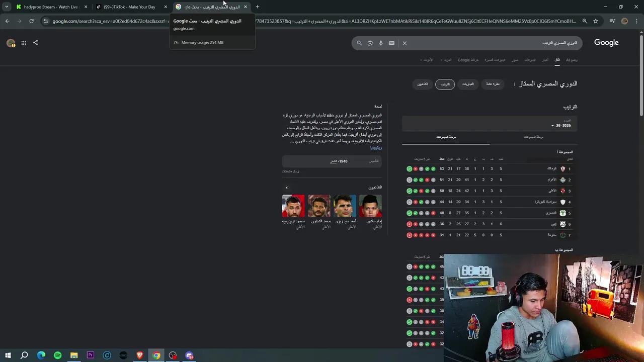Open the league header three-dot menu
The width and height of the screenshot is (644, 362).
pyautogui.click(x=514, y=84)
